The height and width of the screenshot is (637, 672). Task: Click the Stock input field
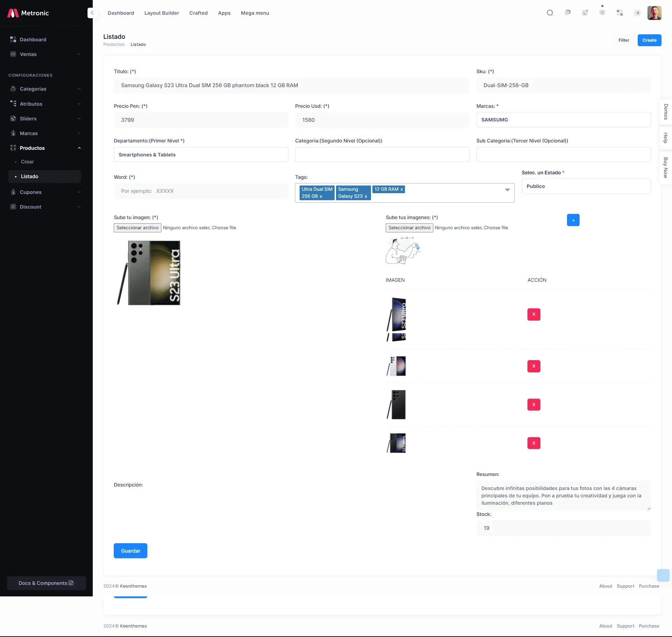point(563,528)
